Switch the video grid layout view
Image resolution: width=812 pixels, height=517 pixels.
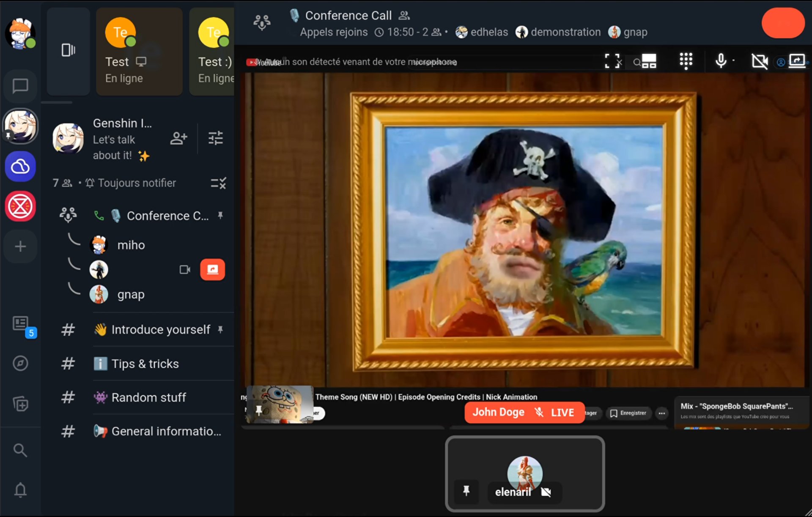[649, 61]
